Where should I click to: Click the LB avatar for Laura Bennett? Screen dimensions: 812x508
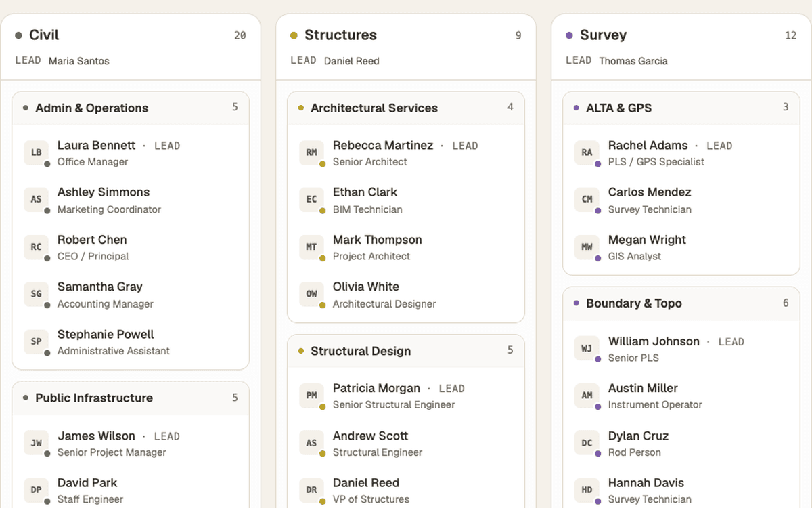[x=37, y=152]
